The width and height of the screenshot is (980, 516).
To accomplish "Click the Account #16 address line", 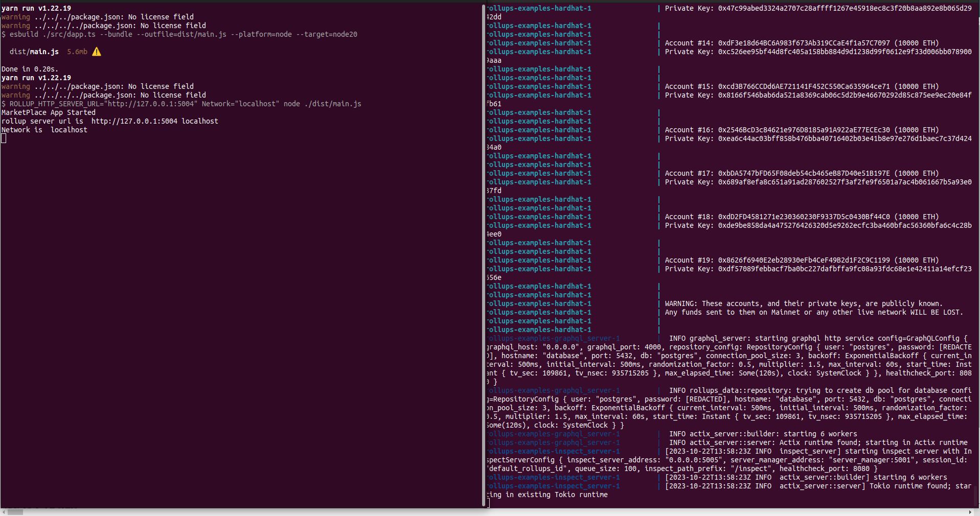I will point(802,130).
